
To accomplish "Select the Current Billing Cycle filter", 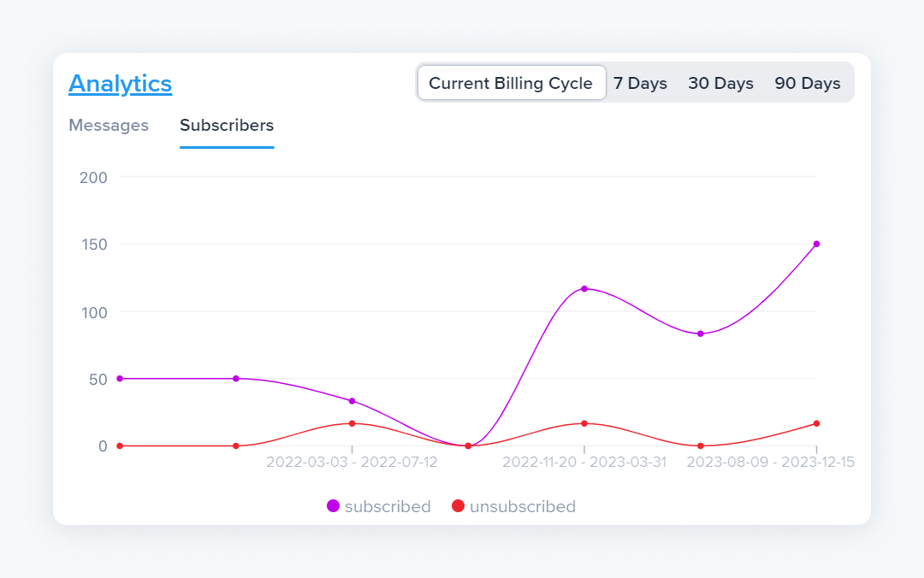I will [511, 83].
